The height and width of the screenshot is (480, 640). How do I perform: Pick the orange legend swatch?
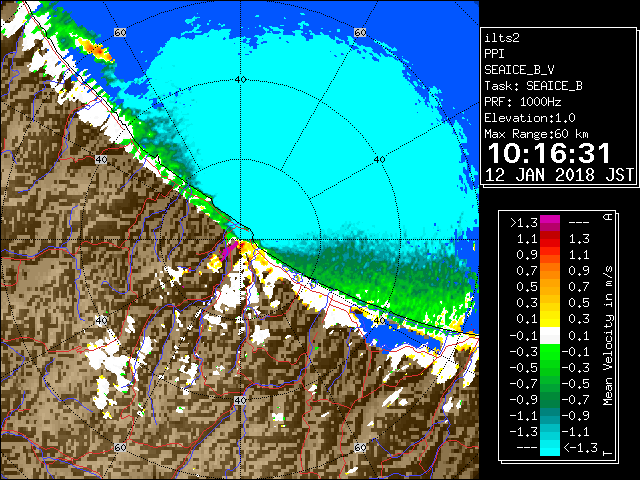click(x=550, y=271)
